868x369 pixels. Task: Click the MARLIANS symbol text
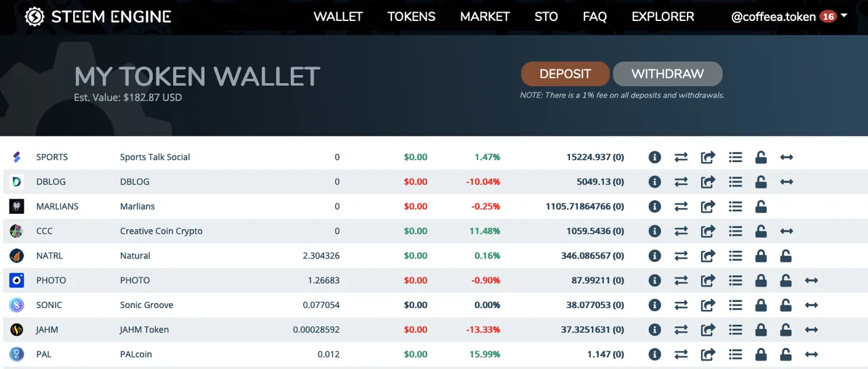(58, 206)
